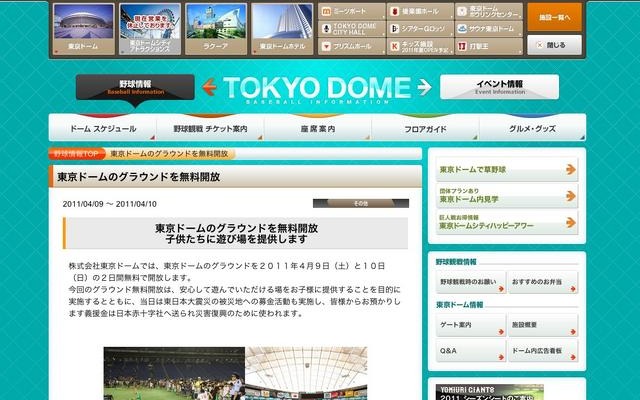Click the white right arrow beside TOKYO DOME
The image size is (640, 400).
[424, 87]
